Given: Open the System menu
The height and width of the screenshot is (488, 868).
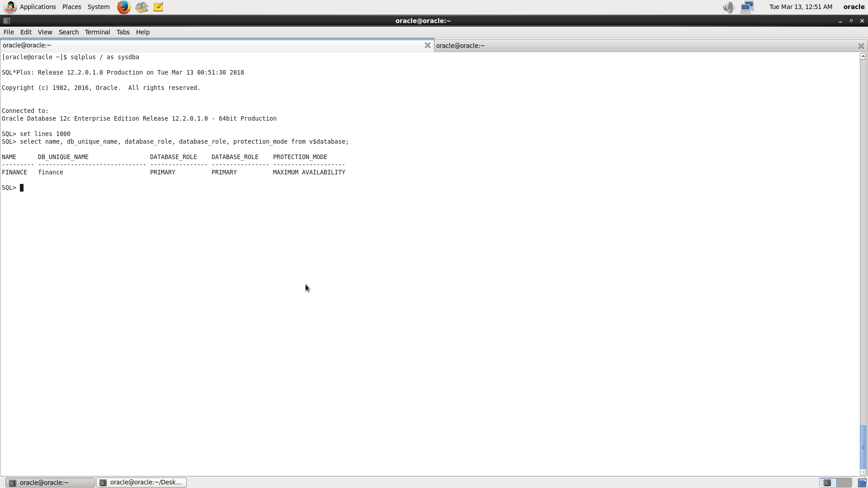Looking at the screenshot, I should pos(99,7).
